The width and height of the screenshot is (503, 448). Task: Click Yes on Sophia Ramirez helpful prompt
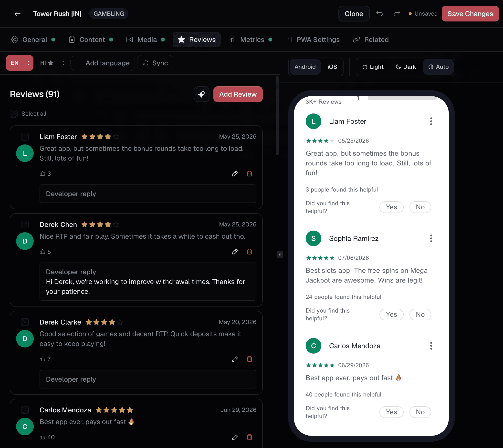[391, 315]
